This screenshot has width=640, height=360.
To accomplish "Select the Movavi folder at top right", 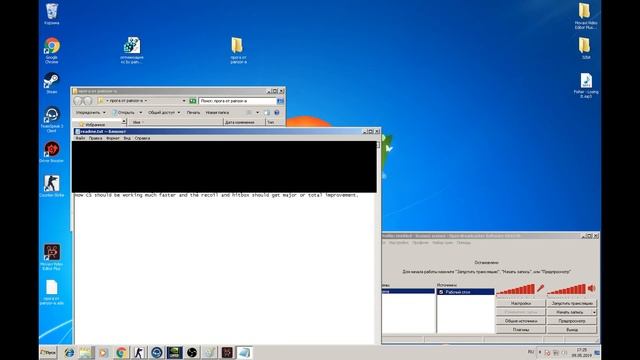I will 586,16.
